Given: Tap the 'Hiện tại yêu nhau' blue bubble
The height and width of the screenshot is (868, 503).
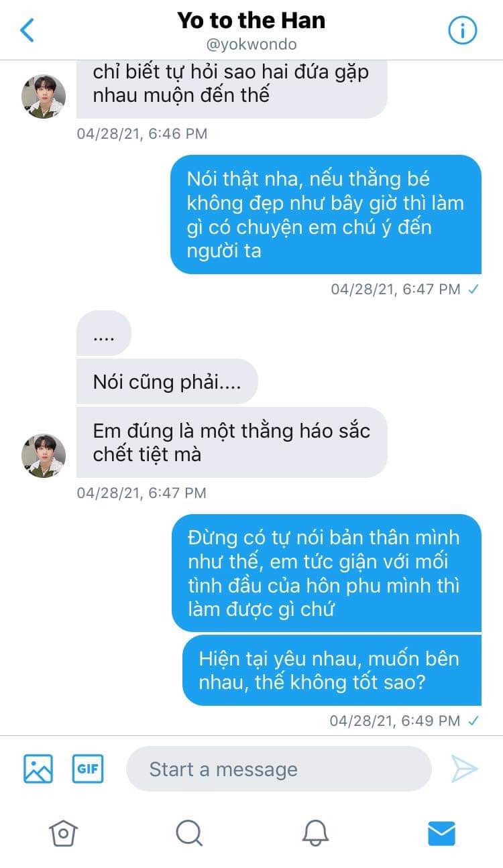Looking at the screenshot, I should [x=332, y=670].
